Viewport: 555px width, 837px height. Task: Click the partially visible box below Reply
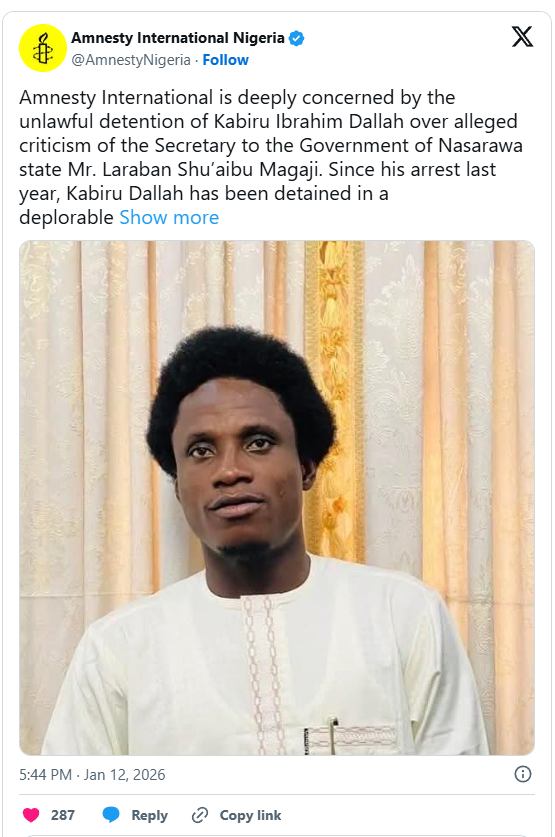[277, 835]
